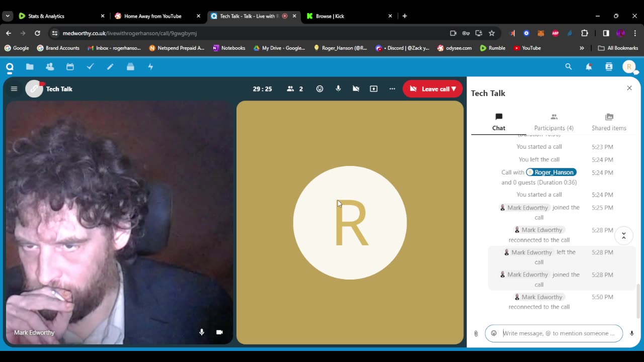The height and width of the screenshot is (362, 644).
Task: Show the call participants count
Action: (295, 89)
